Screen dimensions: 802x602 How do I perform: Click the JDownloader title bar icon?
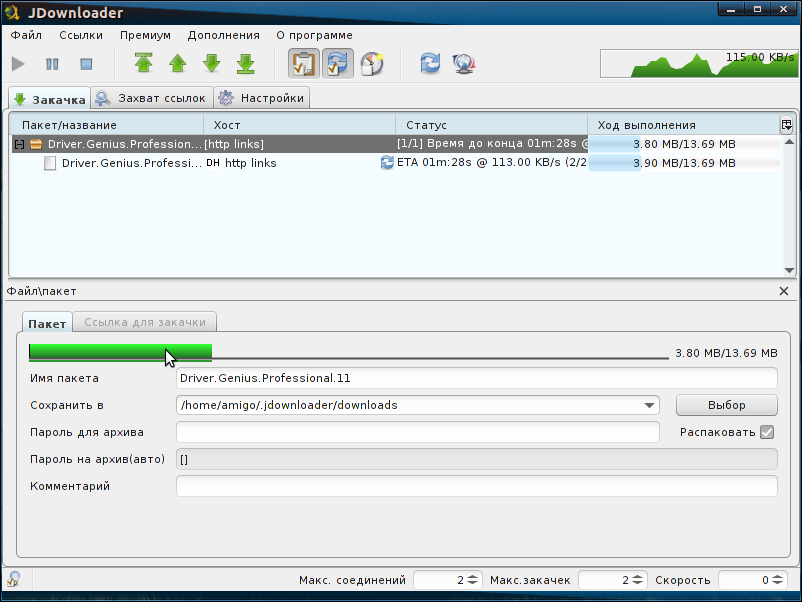point(12,12)
